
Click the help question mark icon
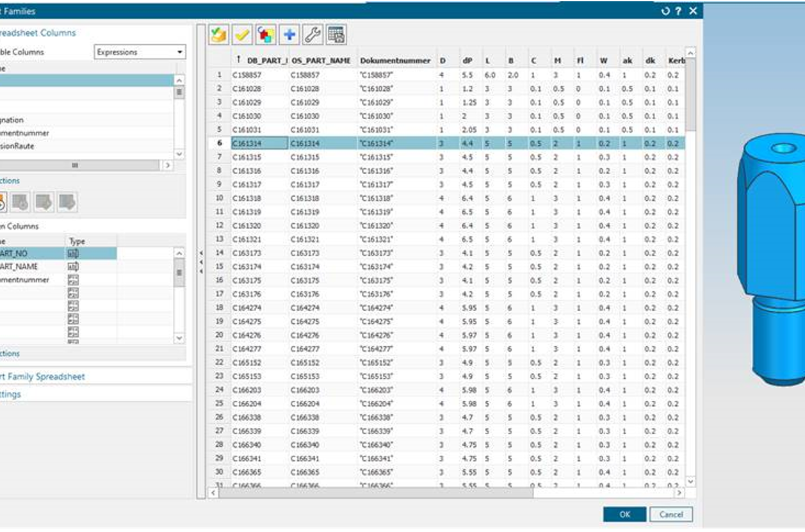678,11
